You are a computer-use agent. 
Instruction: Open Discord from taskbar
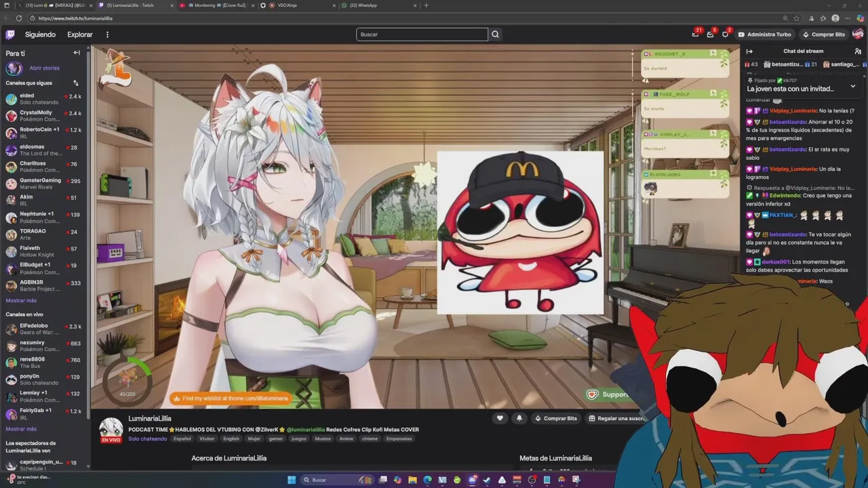tap(472, 480)
